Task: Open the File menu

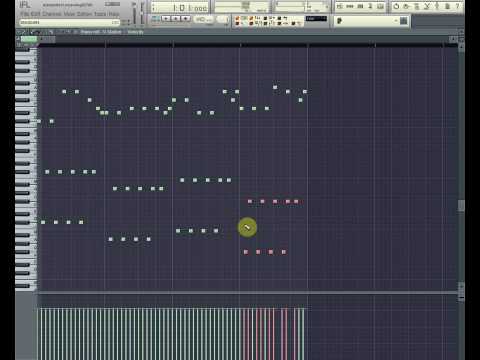Action: [25, 14]
